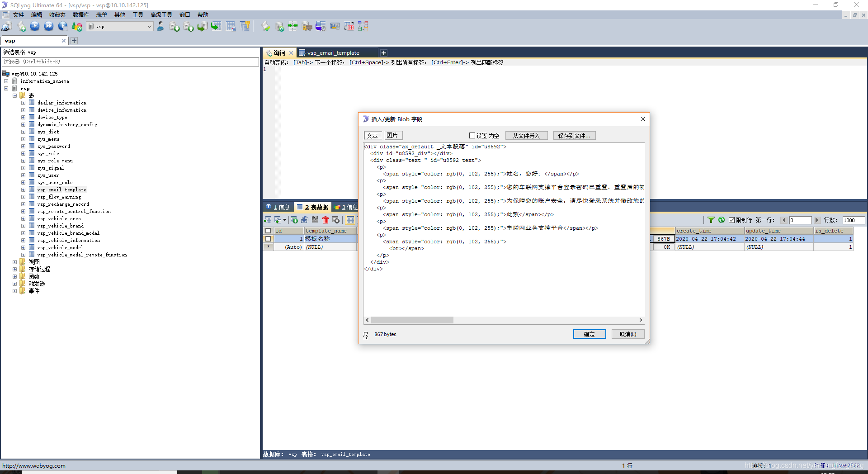This screenshot has height=474, width=868.
Task: Select the sys_user table in tree
Action: click(48, 175)
